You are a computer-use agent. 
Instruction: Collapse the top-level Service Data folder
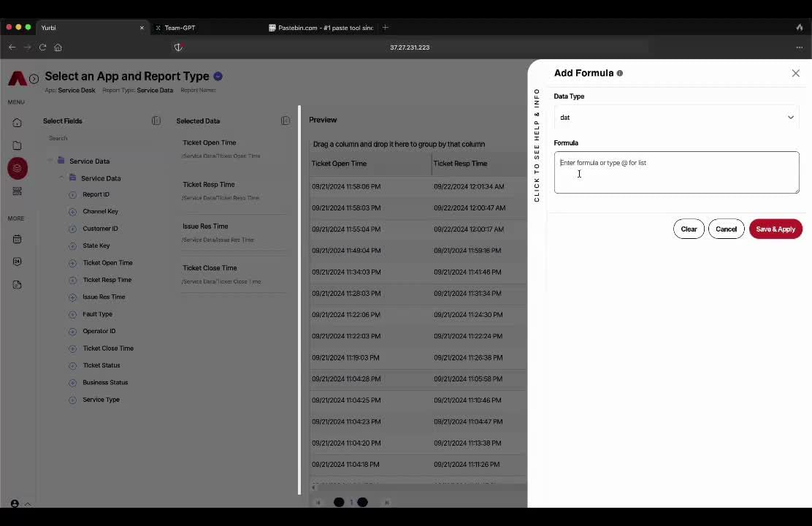(50, 161)
